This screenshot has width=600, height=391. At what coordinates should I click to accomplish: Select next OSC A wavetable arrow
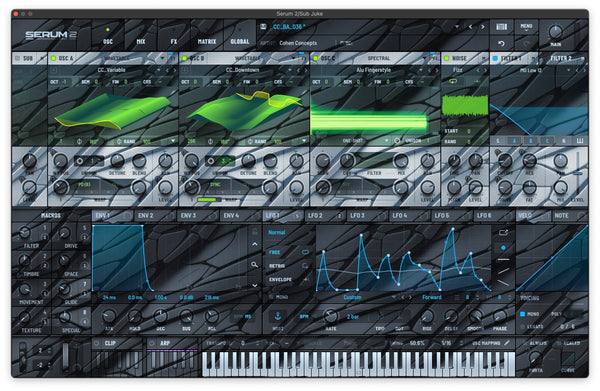(174, 70)
